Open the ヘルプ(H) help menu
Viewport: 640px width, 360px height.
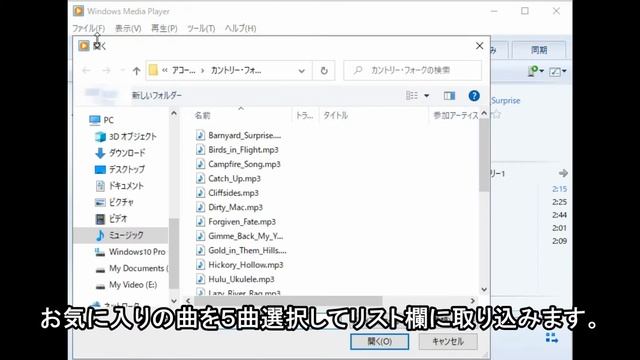[x=240, y=28]
